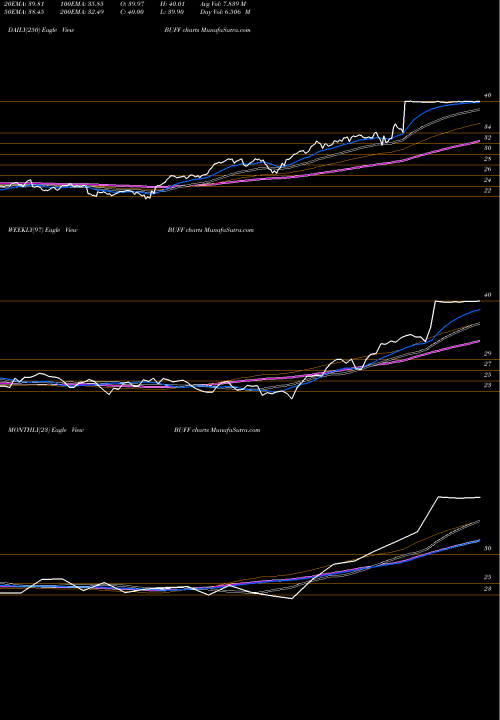Click the 30 price label on monthly chart

point(487,548)
